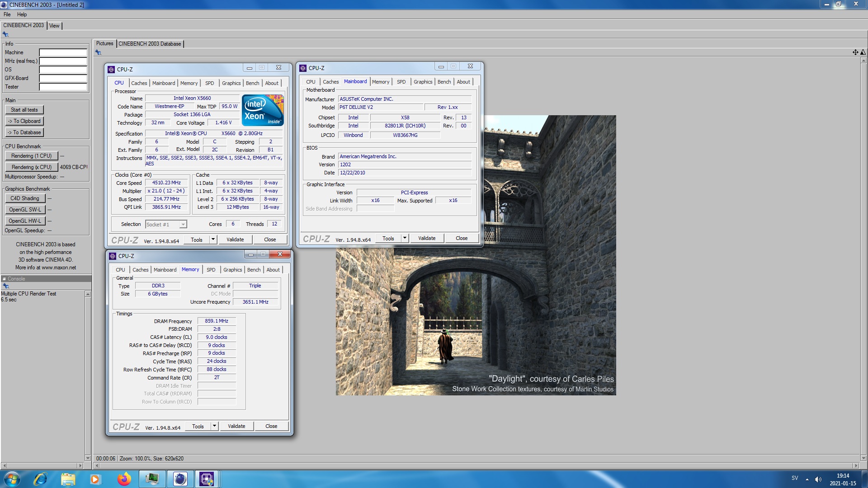Click the console vertical scrollbar
The width and height of the screenshot is (868, 488).
click(x=88, y=375)
